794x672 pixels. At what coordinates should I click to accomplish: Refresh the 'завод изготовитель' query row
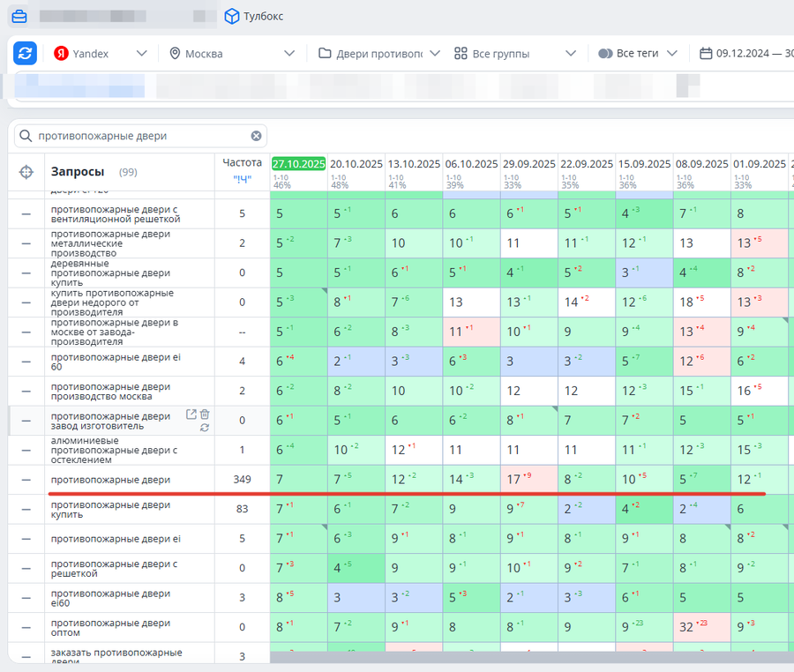coord(205,428)
